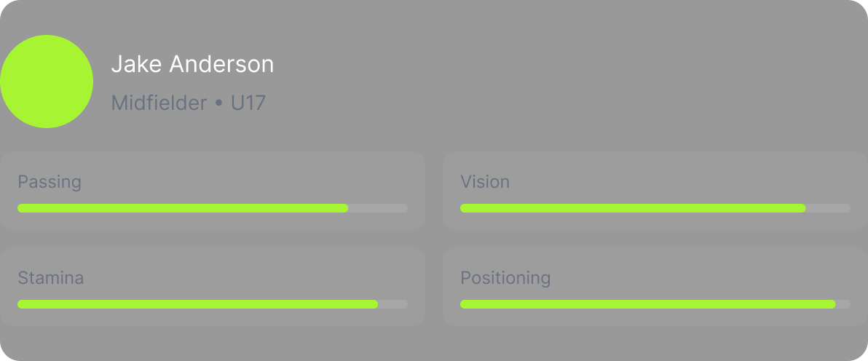This screenshot has height=361, width=868.
Task: Click the green filled part of the Vision bar
Action: [x=632, y=208]
